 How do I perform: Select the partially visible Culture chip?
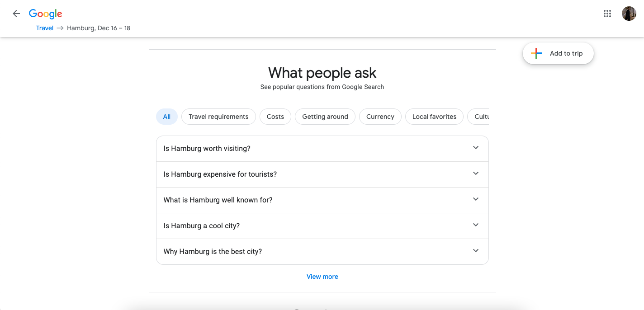coord(480,117)
